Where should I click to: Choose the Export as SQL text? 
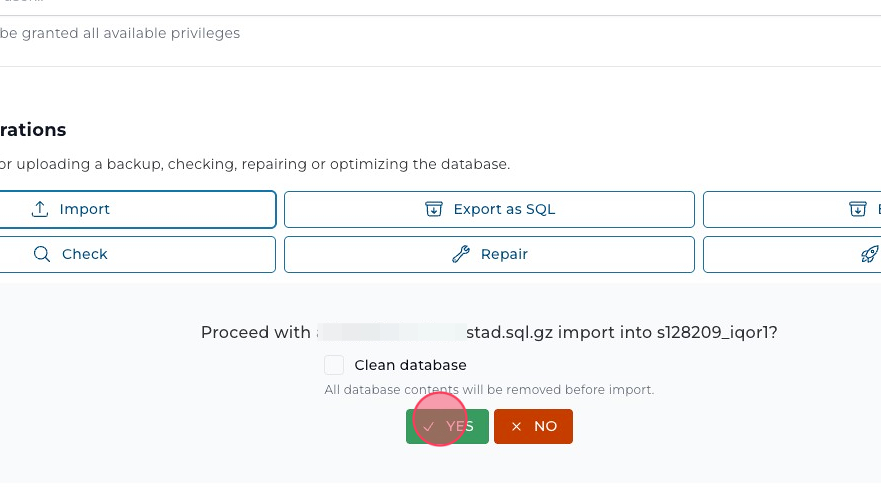point(504,210)
